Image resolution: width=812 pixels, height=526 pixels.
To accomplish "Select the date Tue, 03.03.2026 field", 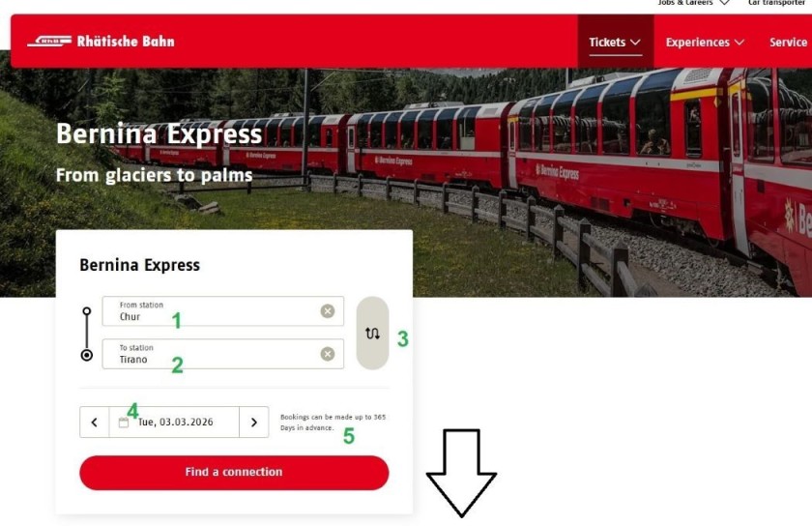I will point(174,423).
